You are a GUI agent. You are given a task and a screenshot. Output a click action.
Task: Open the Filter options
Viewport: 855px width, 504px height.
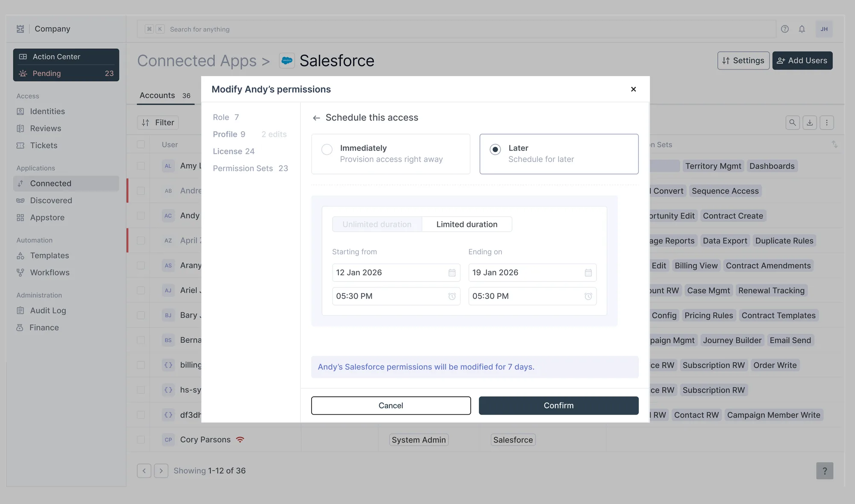coord(158,123)
